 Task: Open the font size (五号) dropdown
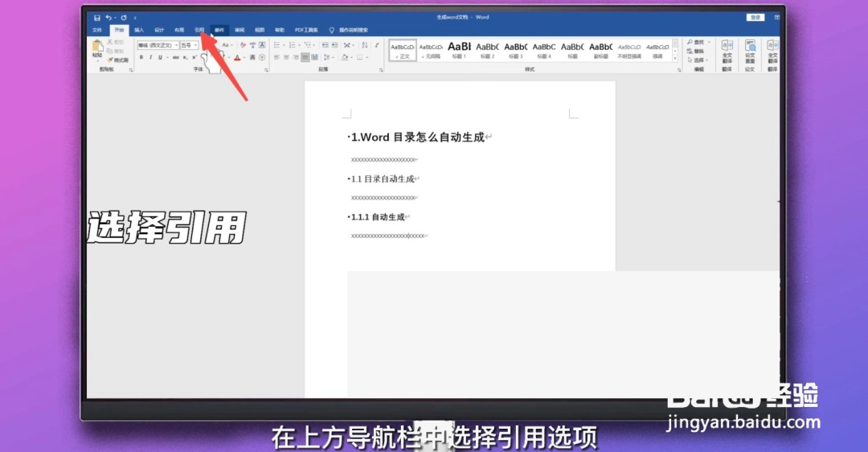[x=190, y=45]
